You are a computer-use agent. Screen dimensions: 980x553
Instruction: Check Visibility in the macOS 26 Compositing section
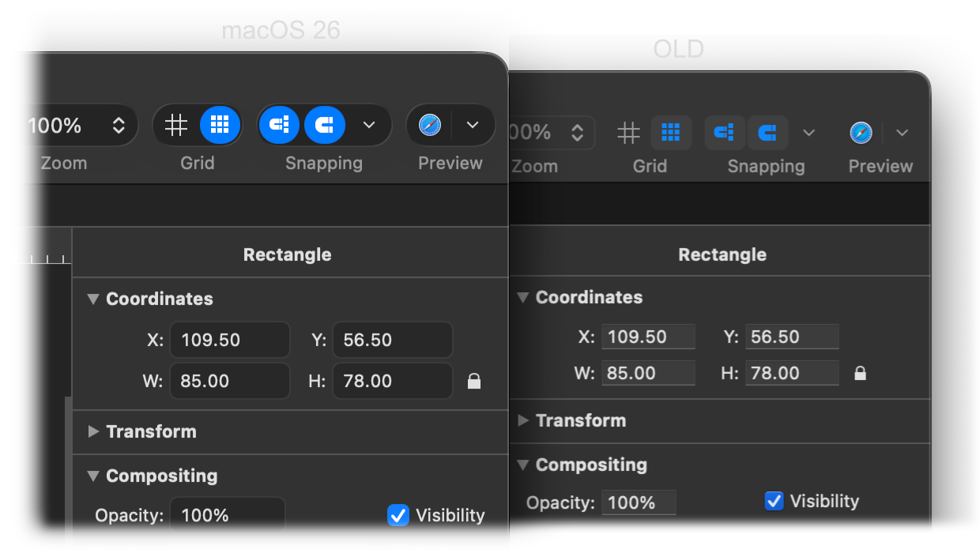coord(398,515)
